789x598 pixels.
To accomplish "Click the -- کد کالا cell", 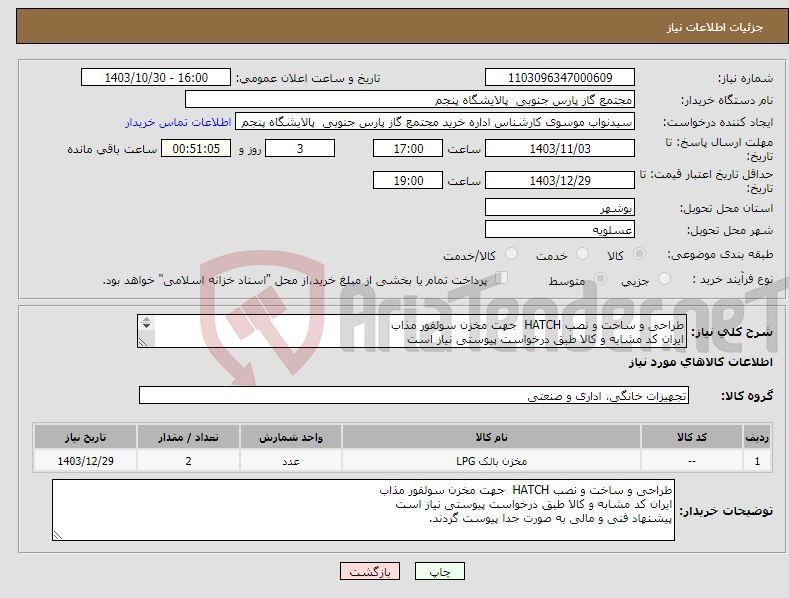I will click(x=692, y=461).
